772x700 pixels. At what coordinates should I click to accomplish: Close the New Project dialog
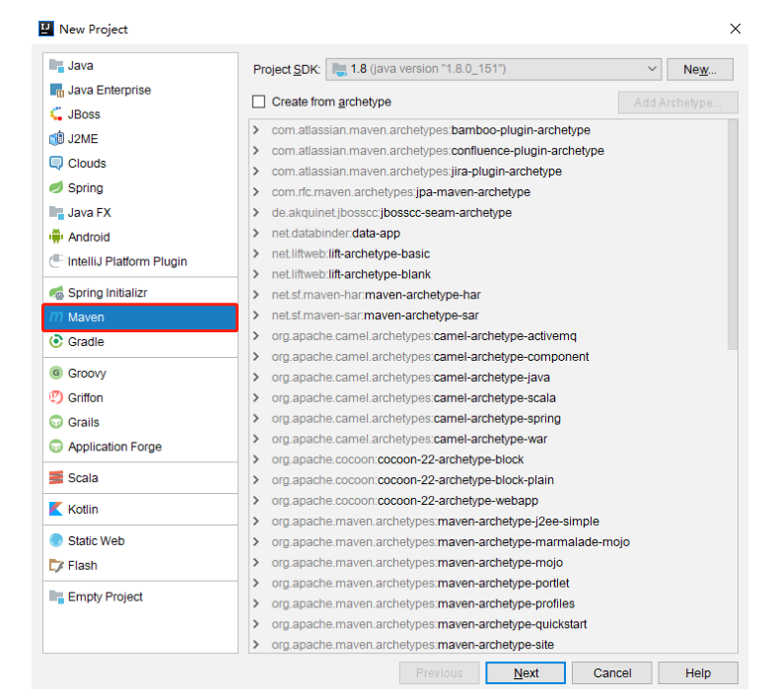point(736,29)
